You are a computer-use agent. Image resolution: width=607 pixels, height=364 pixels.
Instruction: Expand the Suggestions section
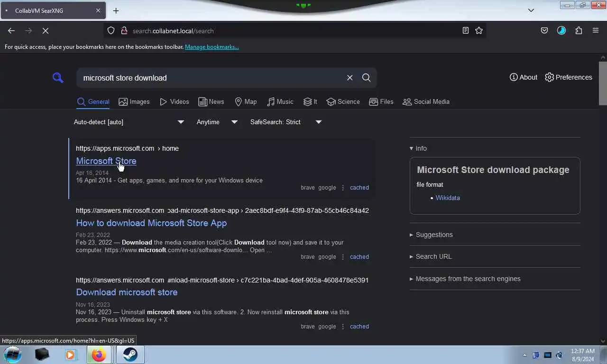[431, 235]
